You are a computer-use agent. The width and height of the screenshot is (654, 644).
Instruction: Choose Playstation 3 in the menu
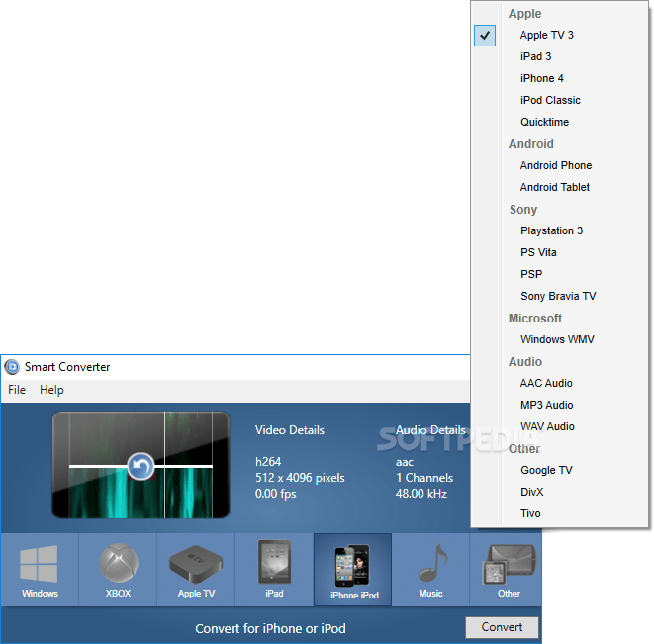click(559, 230)
